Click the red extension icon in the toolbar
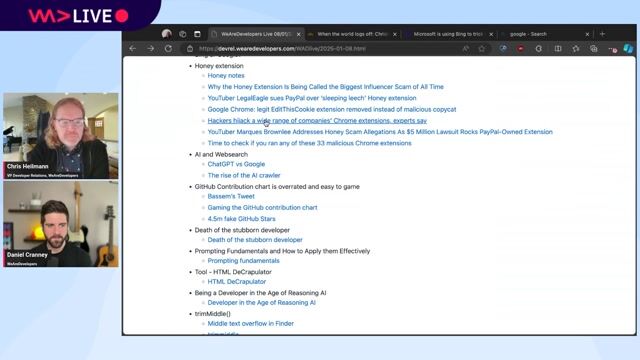The width and height of the screenshot is (640, 360). 521,49
